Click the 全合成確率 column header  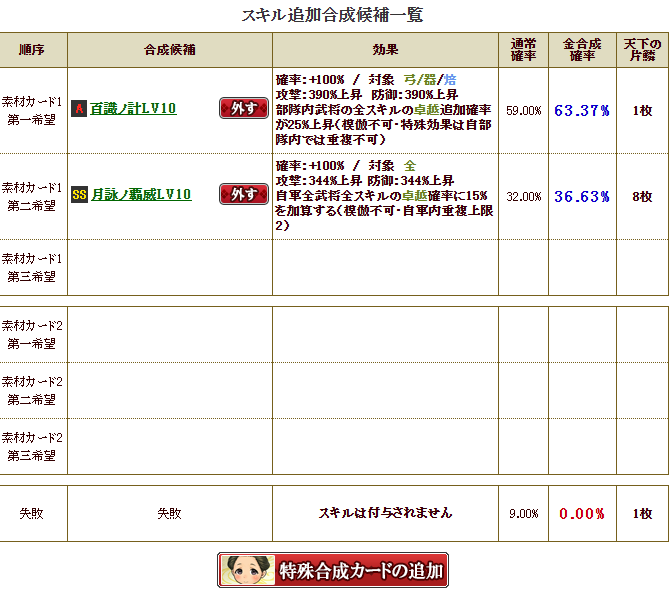(582, 50)
